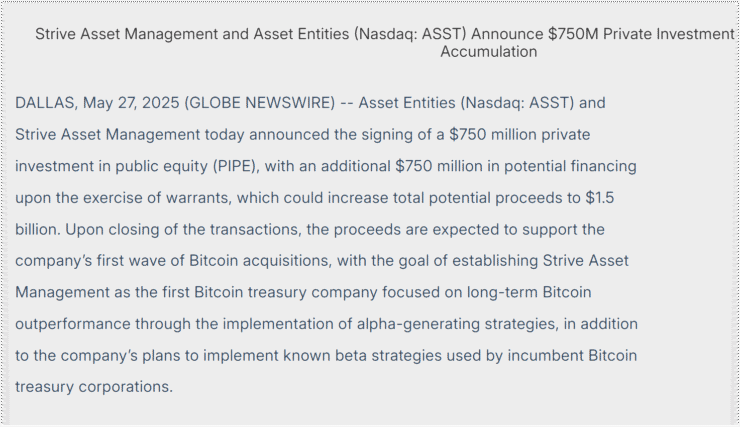Click "incumbent Bitcoin" near the paragraph end
Screen dimensions: 740x427
572,355
